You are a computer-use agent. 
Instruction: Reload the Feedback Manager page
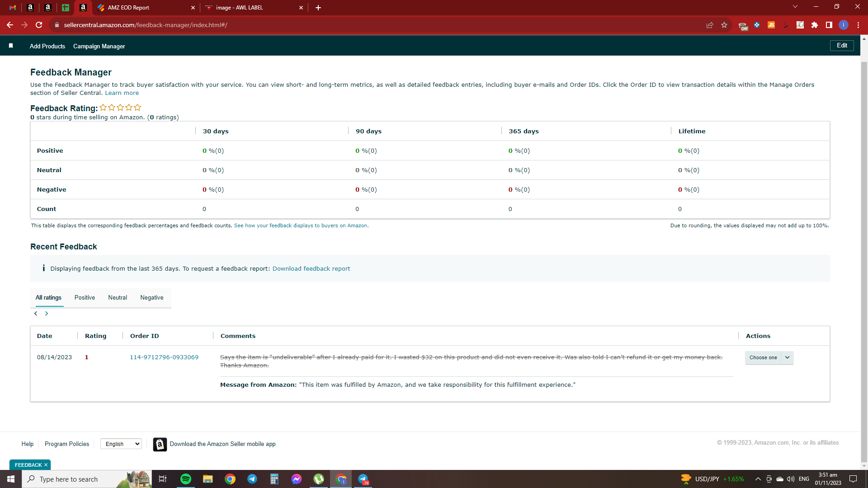(39, 25)
